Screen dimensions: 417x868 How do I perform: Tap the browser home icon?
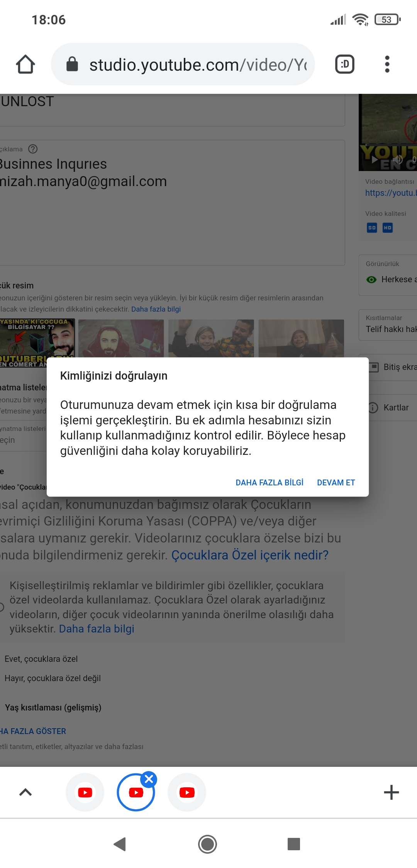click(x=25, y=64)
